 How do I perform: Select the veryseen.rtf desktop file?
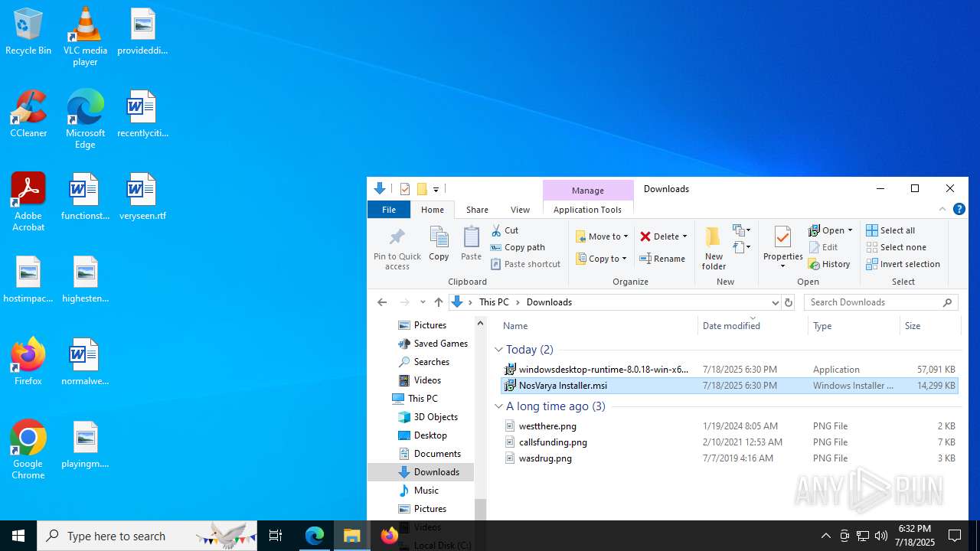[x=142, y=197]
